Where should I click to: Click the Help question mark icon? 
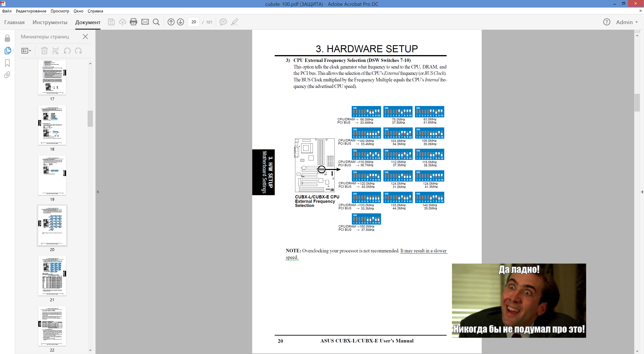[x=606, y=22]
